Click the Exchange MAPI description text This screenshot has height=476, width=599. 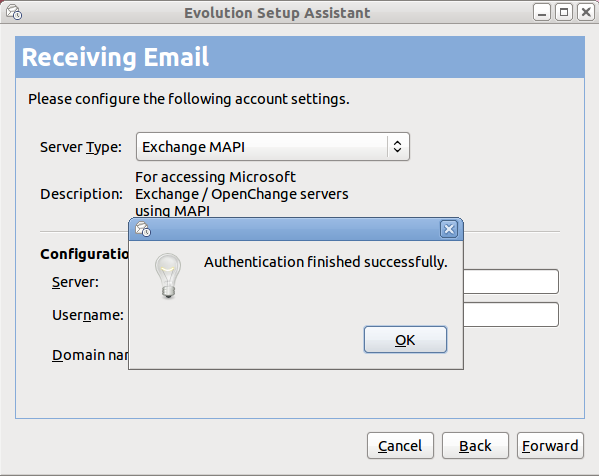[x=242, y=193]
